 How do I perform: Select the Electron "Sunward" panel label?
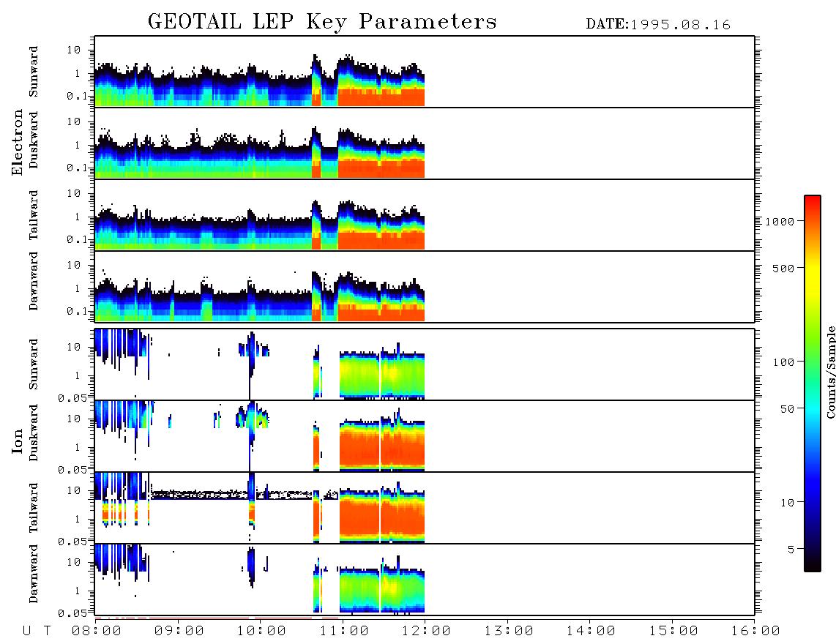(34, 72)
